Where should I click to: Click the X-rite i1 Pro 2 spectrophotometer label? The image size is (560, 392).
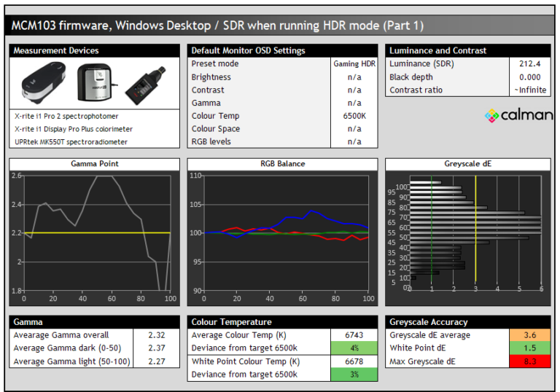(x=66, y=116)
